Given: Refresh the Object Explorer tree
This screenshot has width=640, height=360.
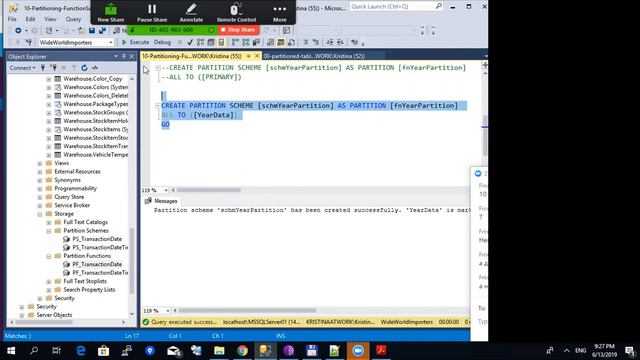Looking at the screenshot, I should click(84, 68).
